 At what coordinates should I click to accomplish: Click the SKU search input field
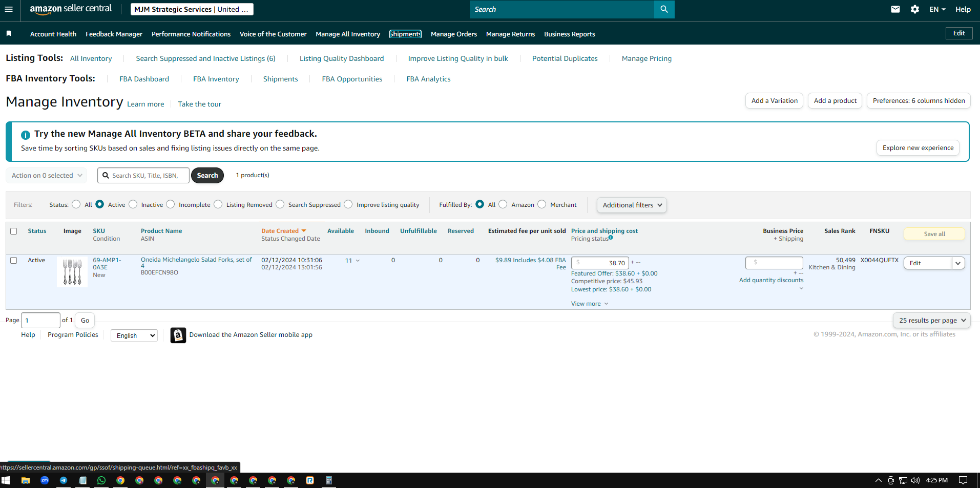143,176
